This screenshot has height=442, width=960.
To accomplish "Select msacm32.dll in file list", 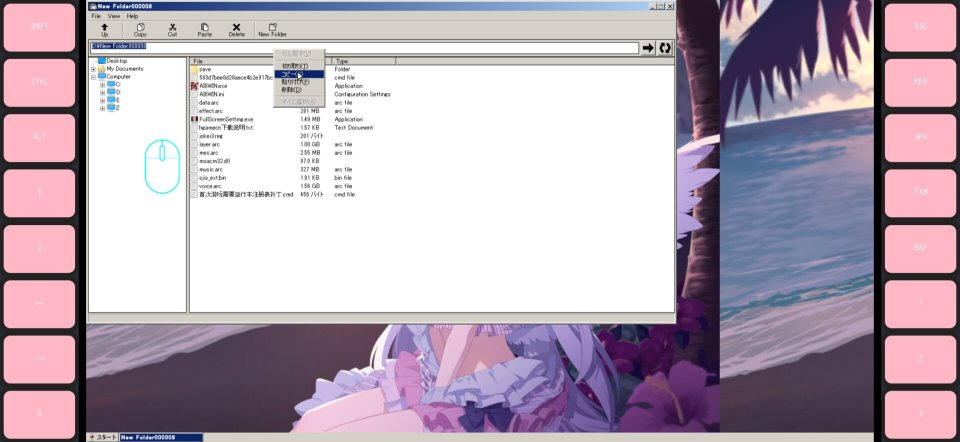I will point(214,161).
